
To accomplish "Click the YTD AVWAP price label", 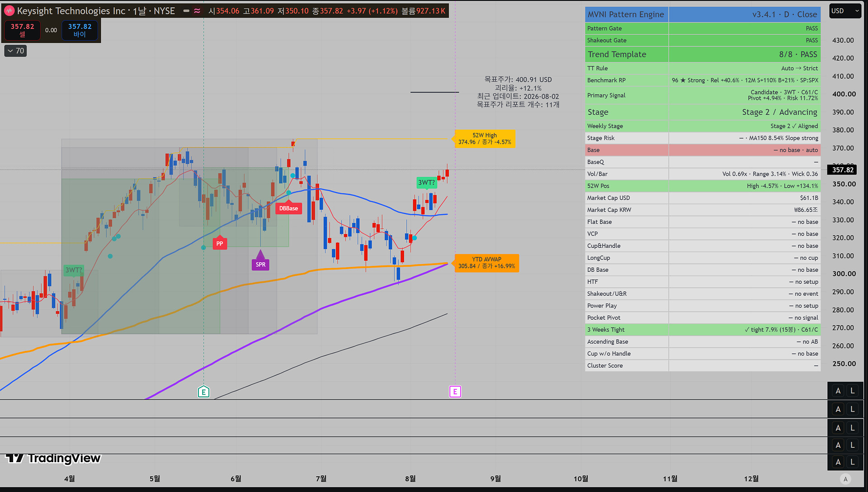I will [486, 263].
